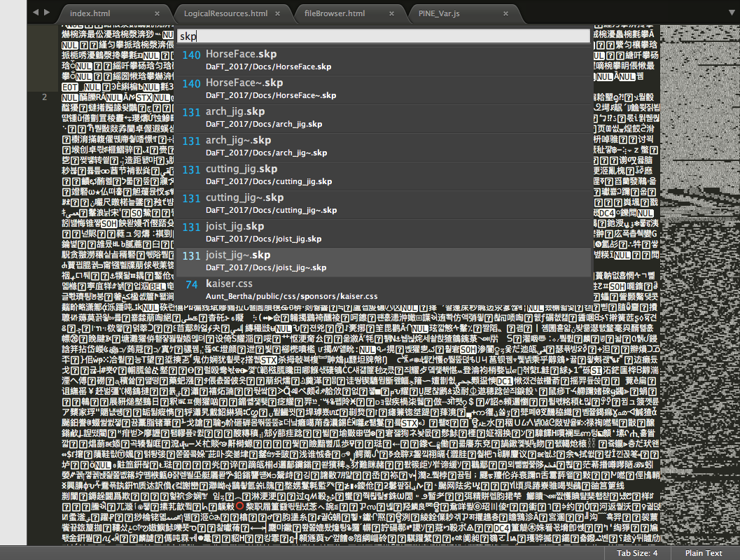The width and height of the screenshot is (740, 560).
Task: Close the index.html tab
Action: (157, 14)
